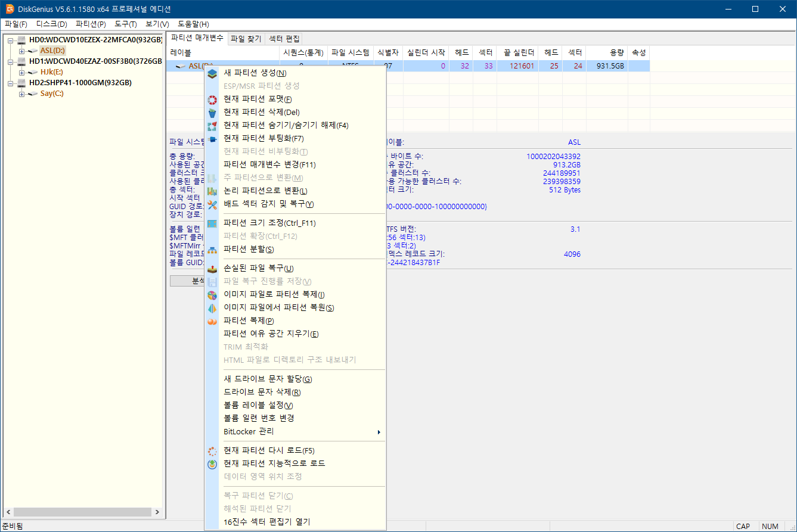The height and width of the screenshot is (532, 797).
Task: Click the 현재 파티션 다시 로드 icon
Action: [x=212, y=451]
